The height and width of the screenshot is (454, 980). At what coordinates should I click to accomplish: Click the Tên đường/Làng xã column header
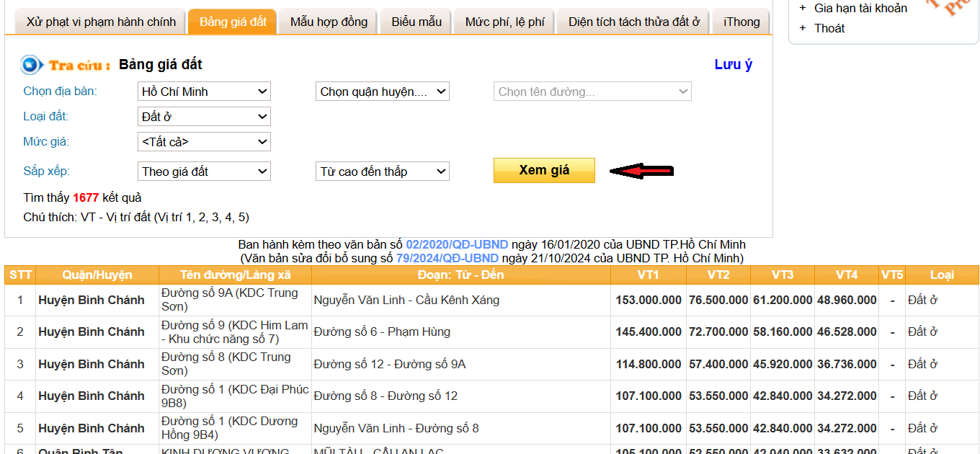pyautogui.click(x=235, y=275)
